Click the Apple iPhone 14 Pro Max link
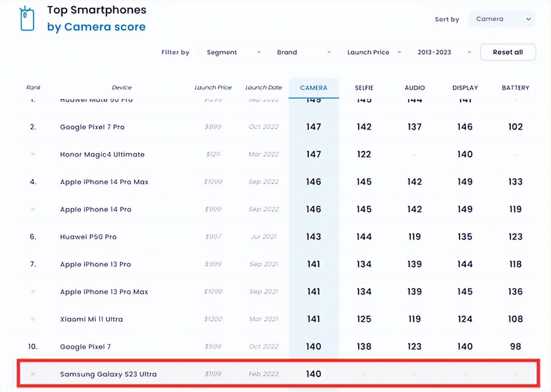Screen dimensions: 551x392 (x=104, y=182)
